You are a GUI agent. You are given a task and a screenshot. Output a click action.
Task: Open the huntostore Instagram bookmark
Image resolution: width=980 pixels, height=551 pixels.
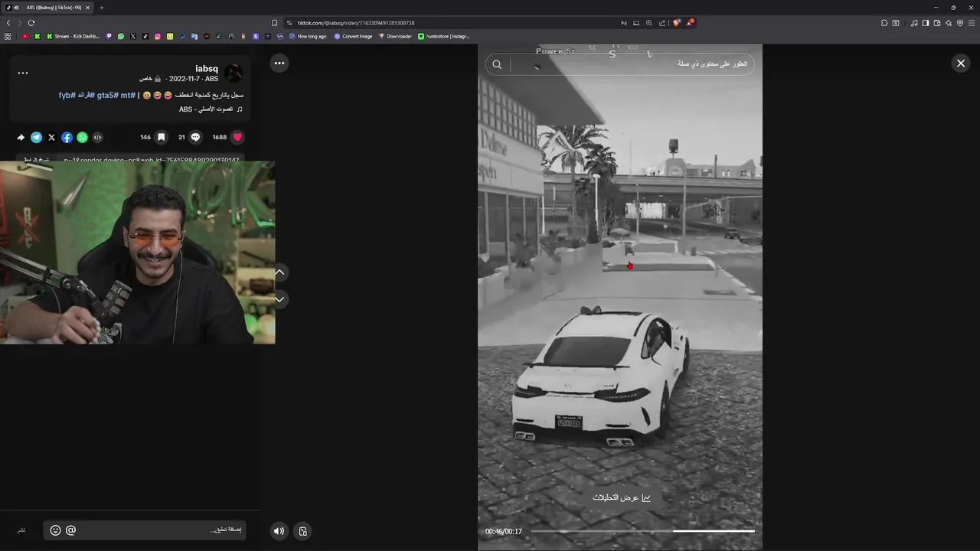click(x=444, y=36)
